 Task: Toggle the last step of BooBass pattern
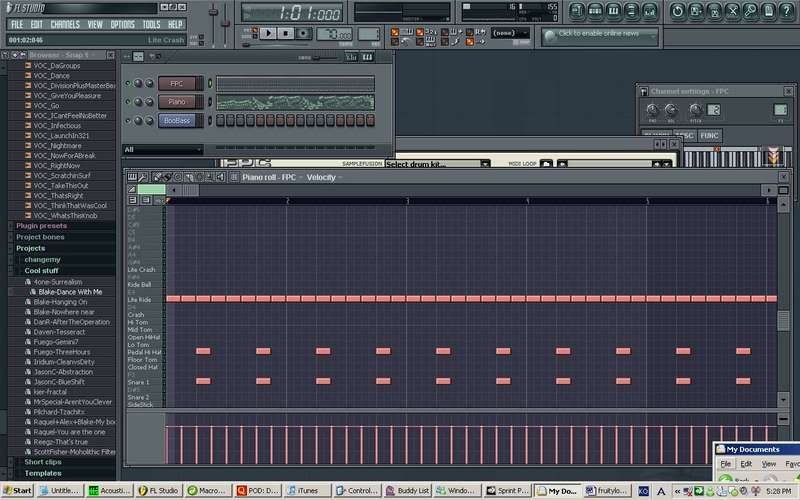[x=370, y=120]
